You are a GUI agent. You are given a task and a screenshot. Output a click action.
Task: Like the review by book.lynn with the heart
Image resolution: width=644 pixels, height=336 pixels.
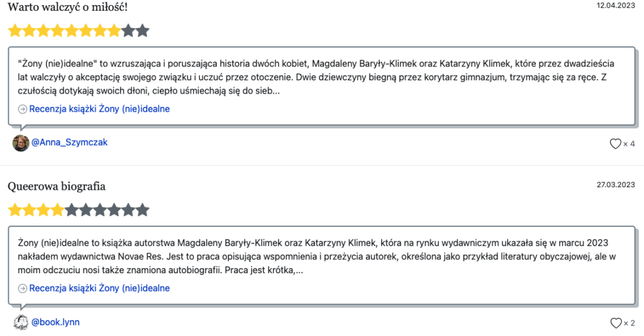615,323
